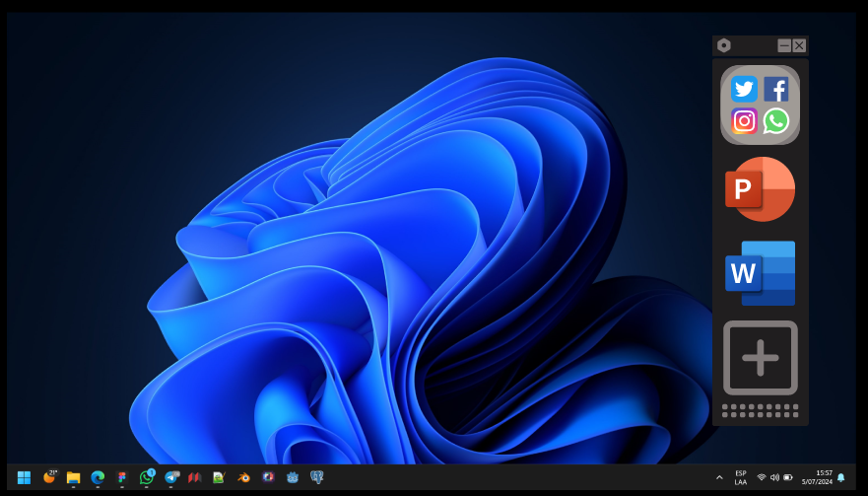Open the Windows Start menu
Screen dimensions: 868x496
(x=24, y=477)
